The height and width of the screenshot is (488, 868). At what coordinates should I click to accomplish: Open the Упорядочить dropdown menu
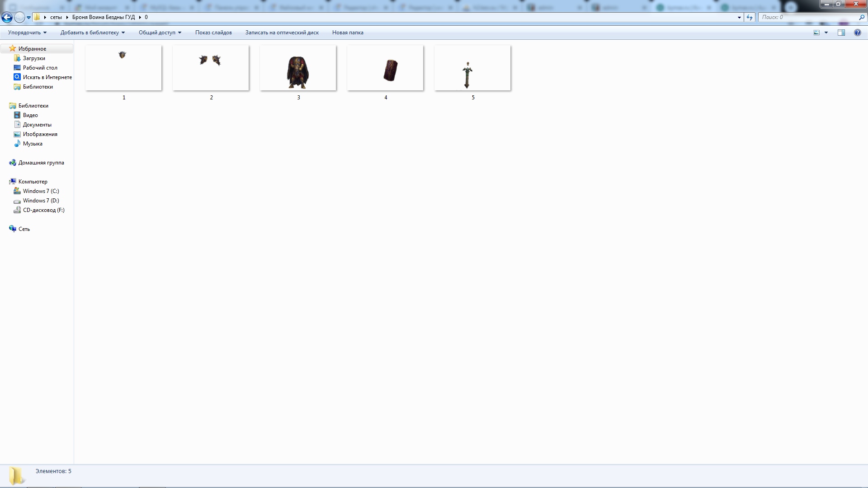pyautogui.click(x=27, y=33)
